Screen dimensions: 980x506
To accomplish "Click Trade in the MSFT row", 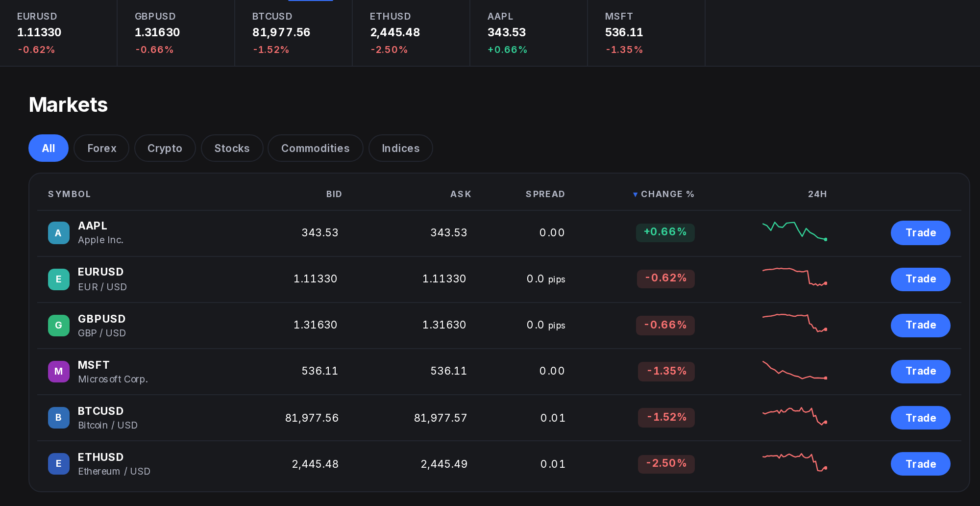I will coord(920,371).
